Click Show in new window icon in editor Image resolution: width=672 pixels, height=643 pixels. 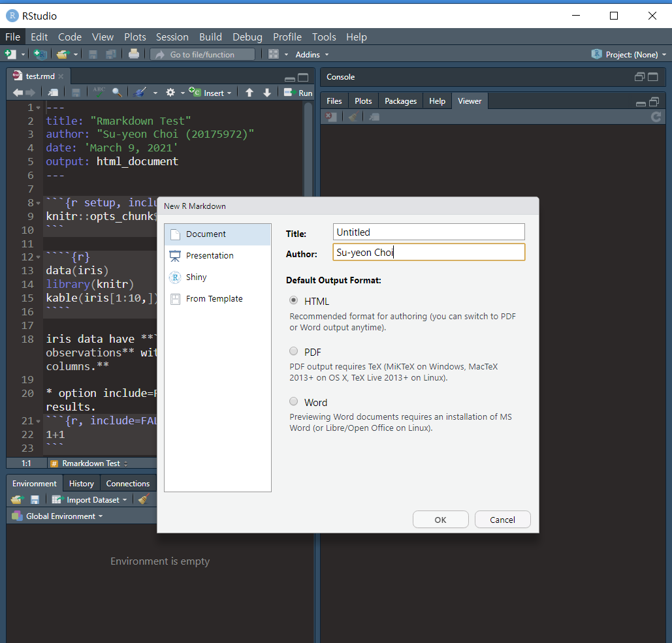coord(53,93)
